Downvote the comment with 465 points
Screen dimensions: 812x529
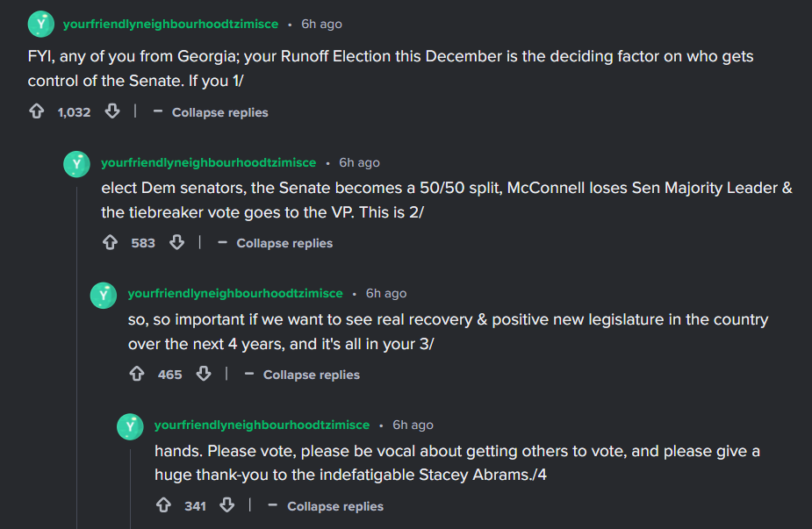(x=204, y=374)
